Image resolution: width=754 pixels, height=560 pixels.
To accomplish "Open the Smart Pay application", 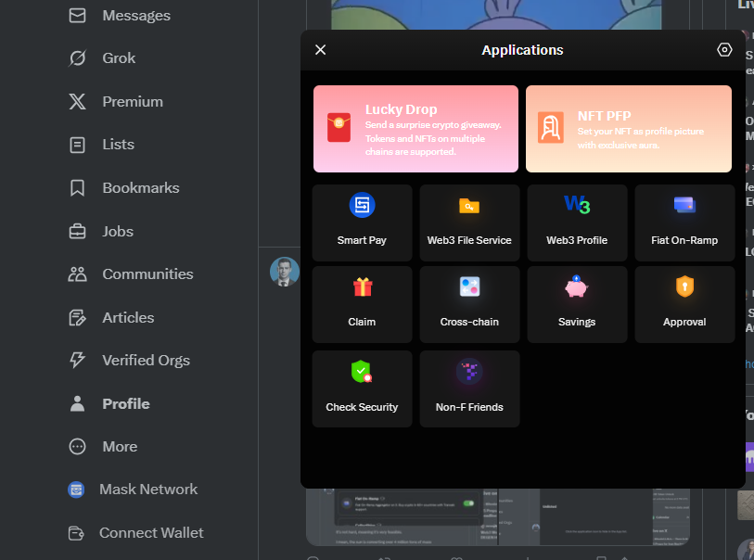I will (362, 223).
